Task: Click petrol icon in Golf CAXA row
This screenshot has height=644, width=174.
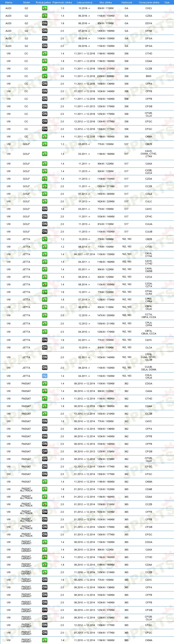Action: pyautogui.click(x=45, y=163)
